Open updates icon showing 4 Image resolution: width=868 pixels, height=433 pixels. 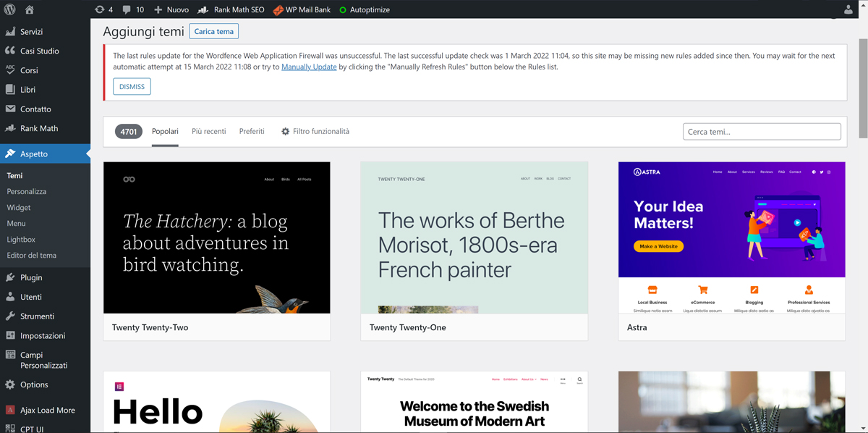99,9
